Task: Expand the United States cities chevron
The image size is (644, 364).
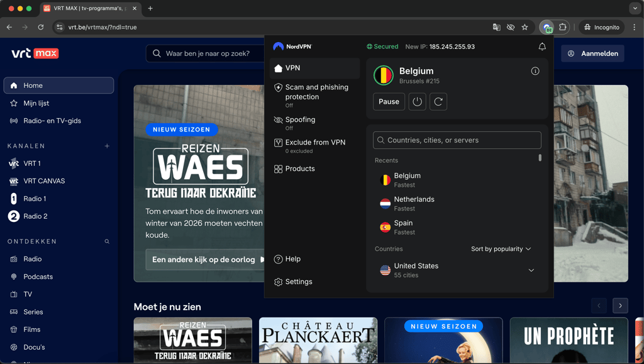Action: pyautogui.click(x=531, y=270)
